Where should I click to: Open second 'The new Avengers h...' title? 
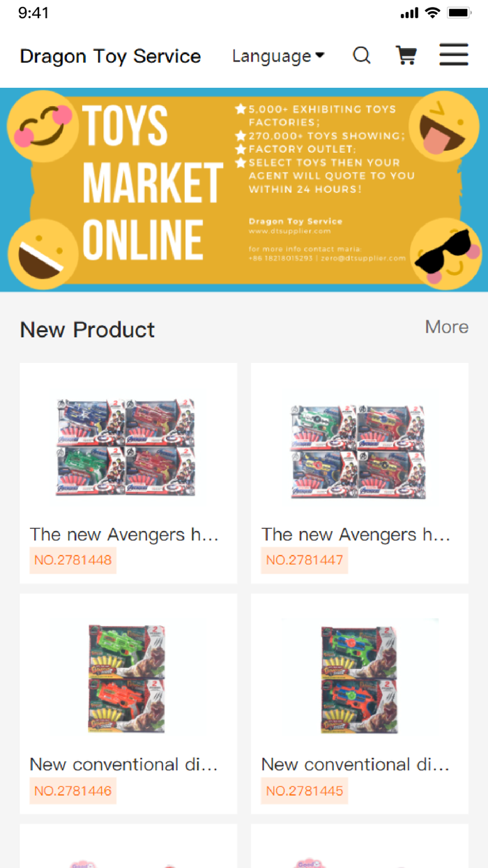(x=356, y=534)
